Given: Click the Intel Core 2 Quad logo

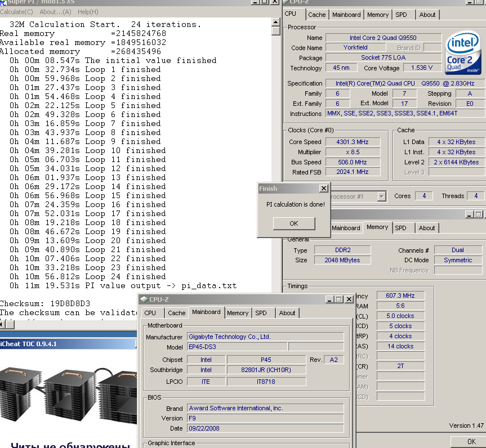Looking at the screenshot, I should [x=462, y=52].
